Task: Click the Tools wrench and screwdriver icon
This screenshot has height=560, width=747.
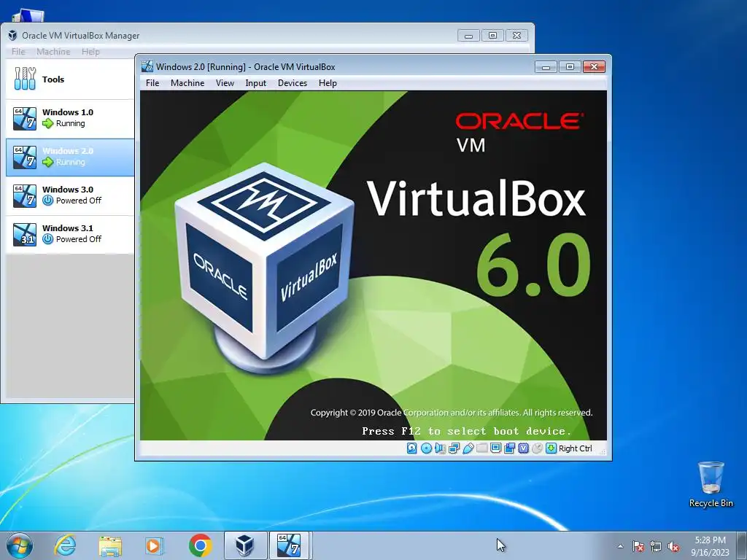Action: (x=25, y=79)
